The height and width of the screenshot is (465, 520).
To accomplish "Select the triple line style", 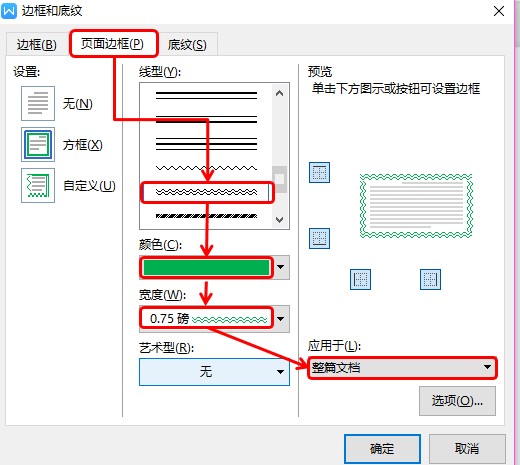I will coord(206,144).
